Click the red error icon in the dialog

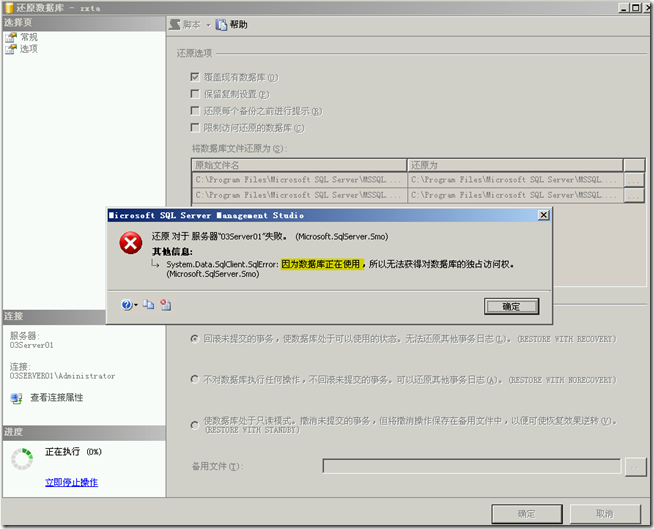(131, 243)
